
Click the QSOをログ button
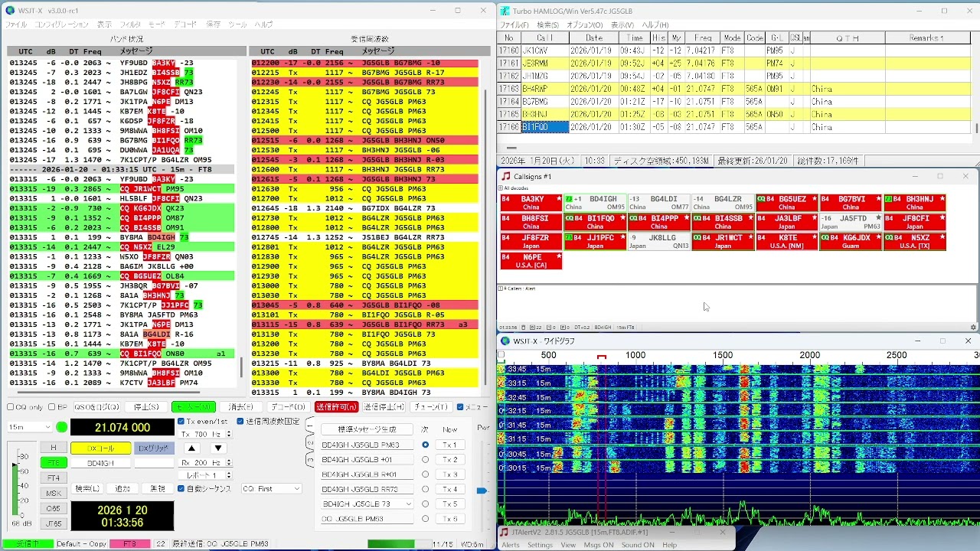(x=98, y=407)
